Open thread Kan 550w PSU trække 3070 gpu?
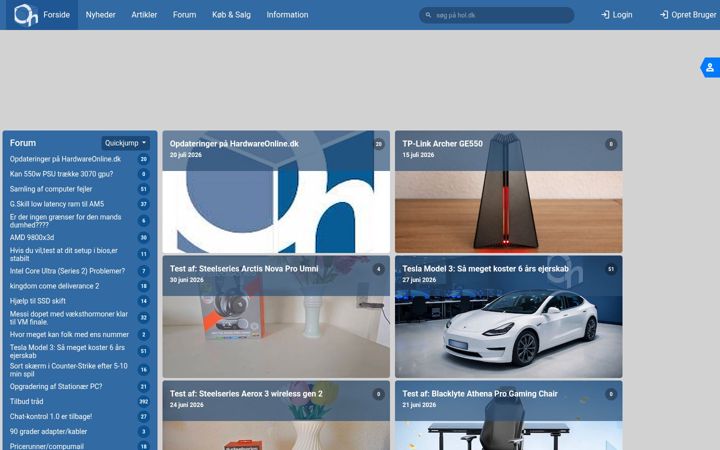 click(x=62, y=174)
